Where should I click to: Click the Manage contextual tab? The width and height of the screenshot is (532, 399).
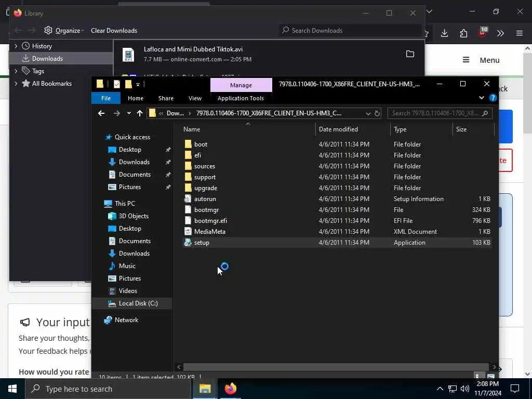click(x=241, y=85)
